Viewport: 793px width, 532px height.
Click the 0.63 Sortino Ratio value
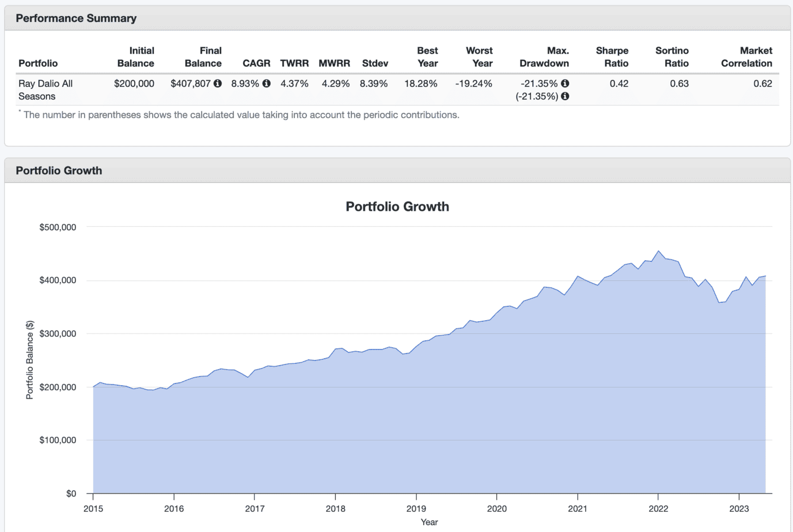tap(680, 83)
